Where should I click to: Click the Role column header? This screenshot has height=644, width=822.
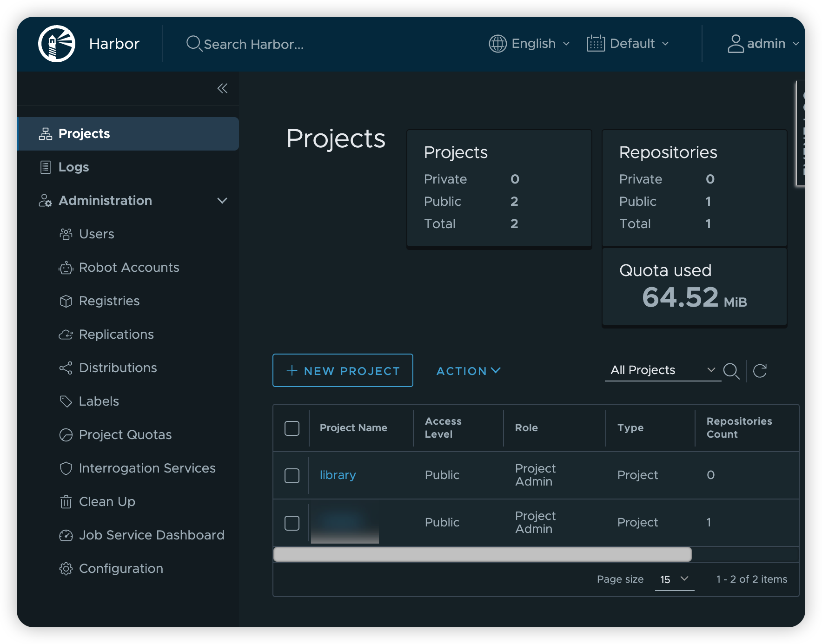[526, 428]
